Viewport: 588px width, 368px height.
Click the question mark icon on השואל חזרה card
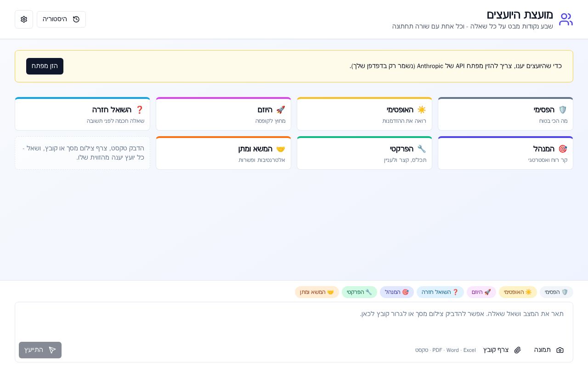point(140,110)
